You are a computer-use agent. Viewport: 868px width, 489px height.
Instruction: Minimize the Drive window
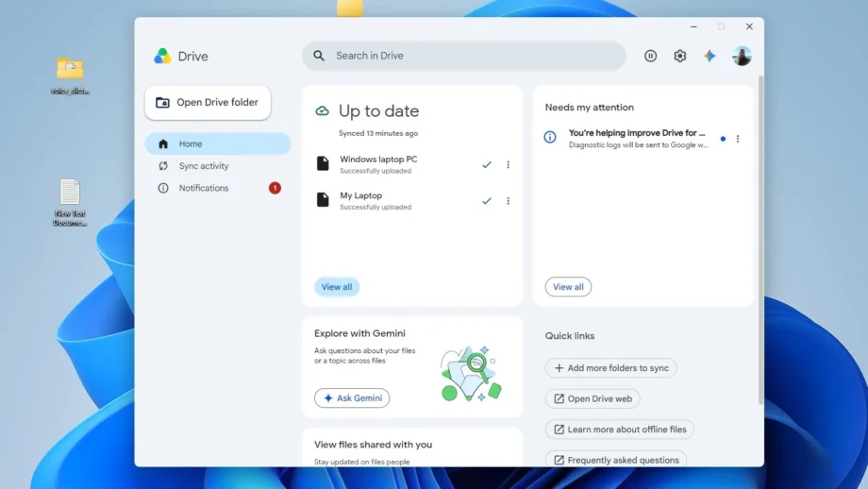tap(693, 26)
